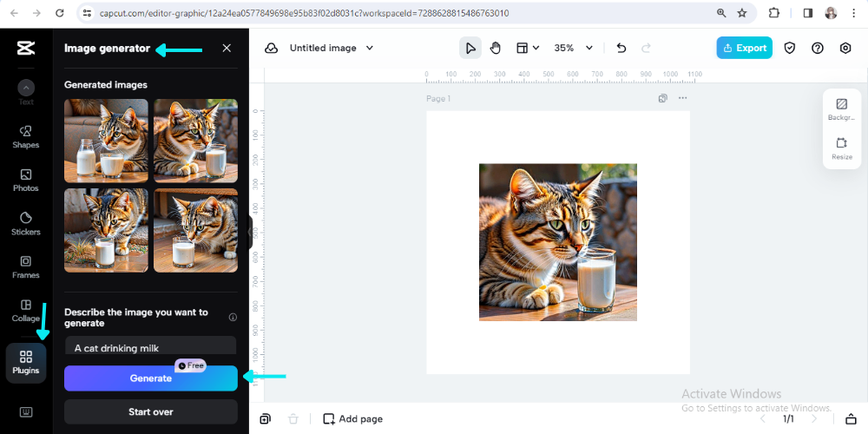Open the Text tool in sidebar
The width and height of the screenshot is (868, 434).
click(x=26, y=93)
